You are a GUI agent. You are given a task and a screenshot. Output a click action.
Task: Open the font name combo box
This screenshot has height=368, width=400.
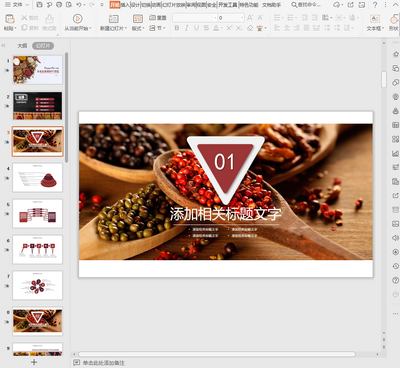tap(195, 18)
